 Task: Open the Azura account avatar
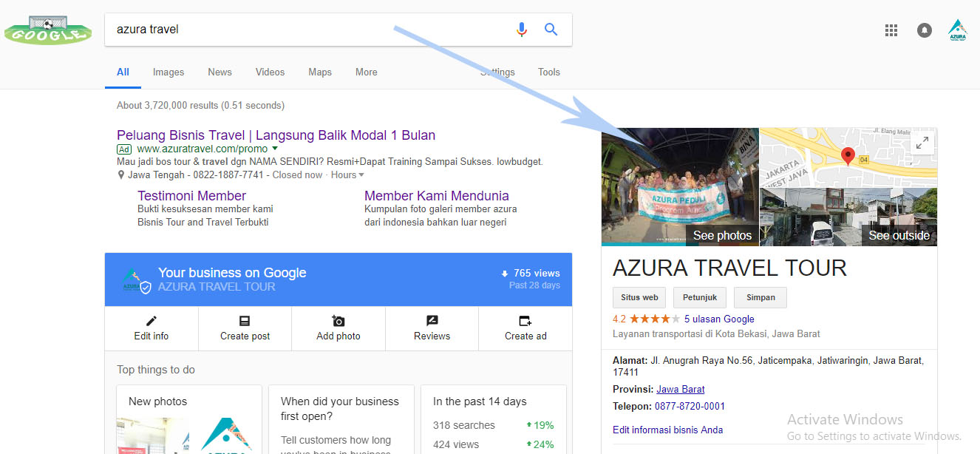coord(958,30)
